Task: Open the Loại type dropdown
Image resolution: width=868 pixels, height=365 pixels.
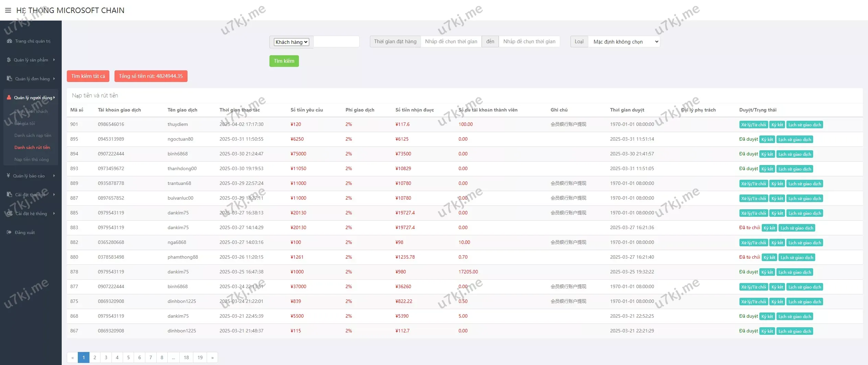Action: click(625, 42)
